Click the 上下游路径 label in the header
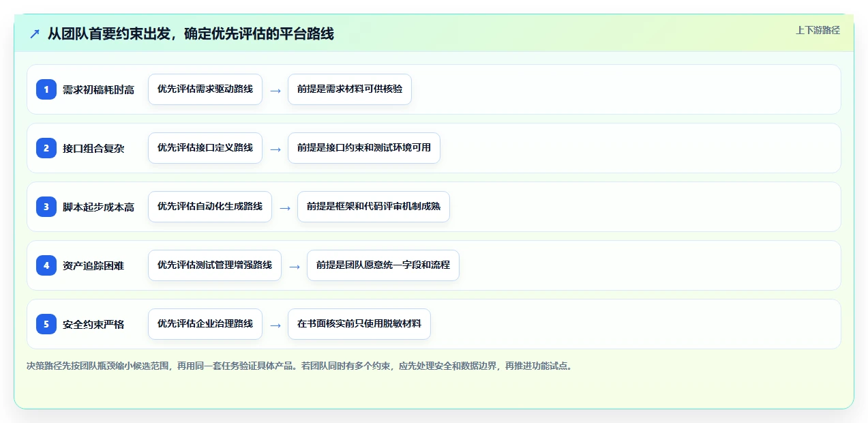868x423 pixels. [x=818, y=30]
